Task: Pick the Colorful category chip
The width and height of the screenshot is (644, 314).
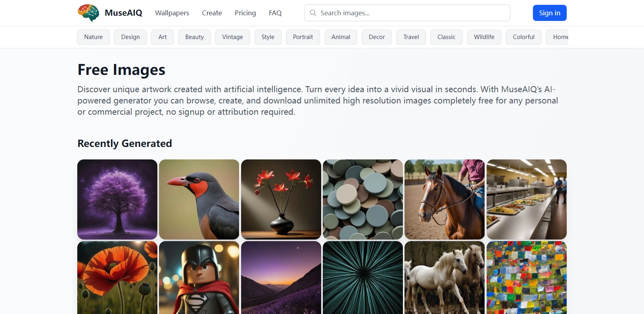Action: [524, 37]
